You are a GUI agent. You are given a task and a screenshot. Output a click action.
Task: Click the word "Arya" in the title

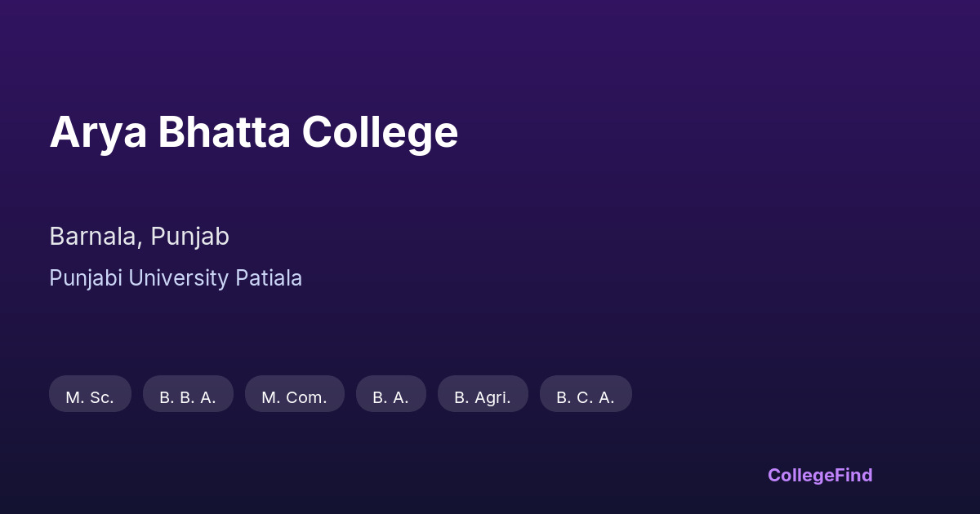click(98, 132)
